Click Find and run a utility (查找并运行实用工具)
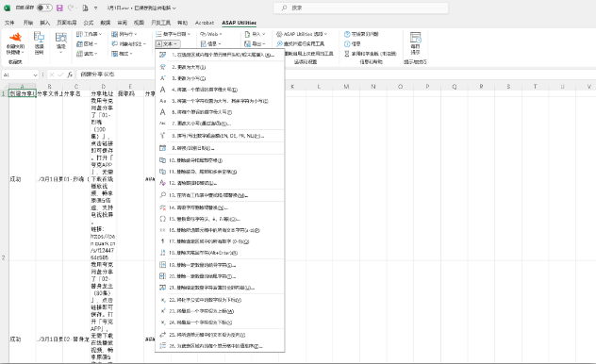The width and height of the screenshot is (596, 364). point(300,43)
